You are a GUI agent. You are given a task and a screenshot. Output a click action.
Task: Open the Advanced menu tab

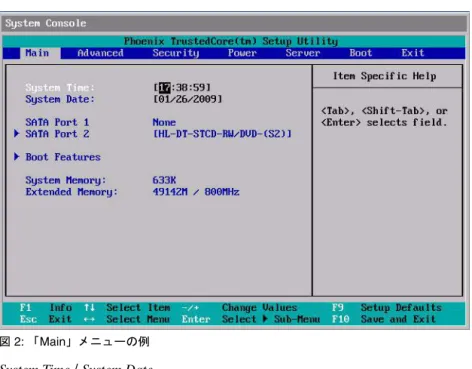tap(100, 53)
